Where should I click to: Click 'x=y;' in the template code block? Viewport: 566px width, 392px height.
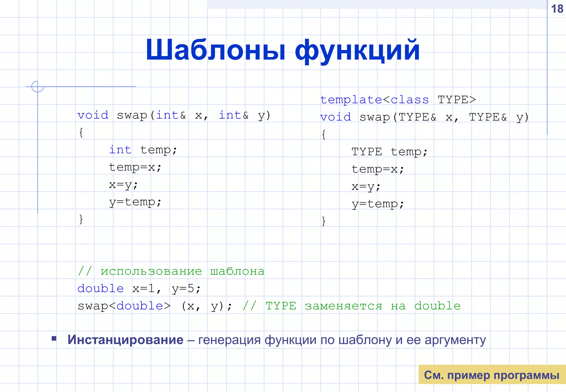pos(366,187)
